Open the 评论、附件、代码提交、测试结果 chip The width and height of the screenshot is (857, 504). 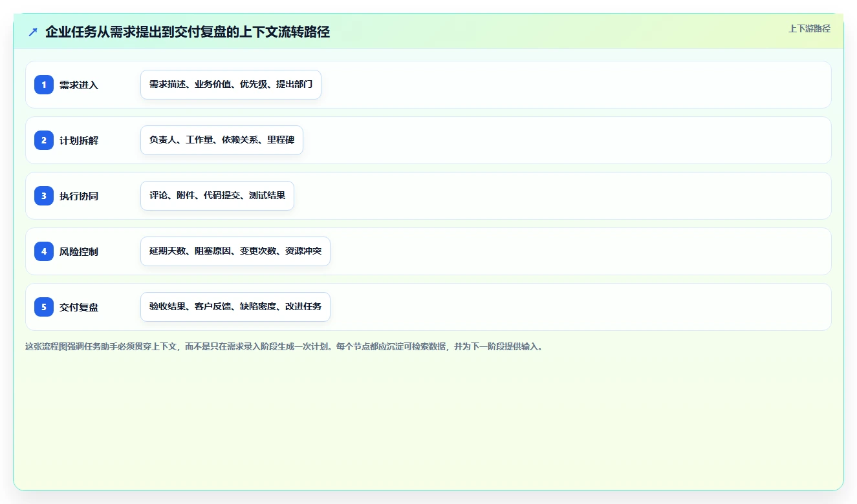coord(217,196)
